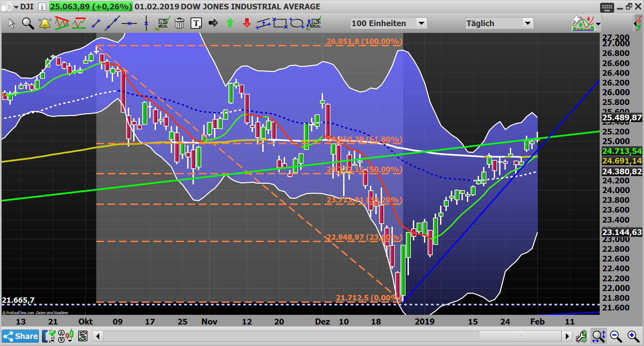This screenshot has height=346, width=644.
Task: Click the 24.950,39 (61,80%) Fibonacci label
Action: (x=364, y=139)
